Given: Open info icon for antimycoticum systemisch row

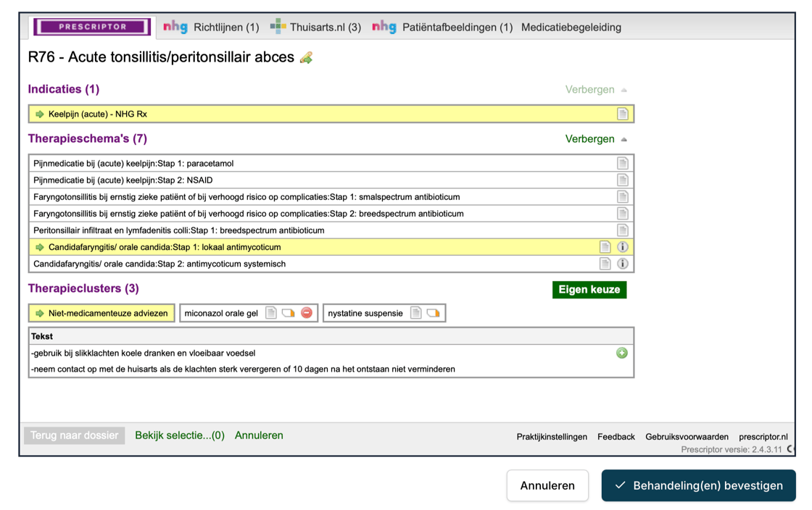Looking at the screenshot, I should pos(622,264).
